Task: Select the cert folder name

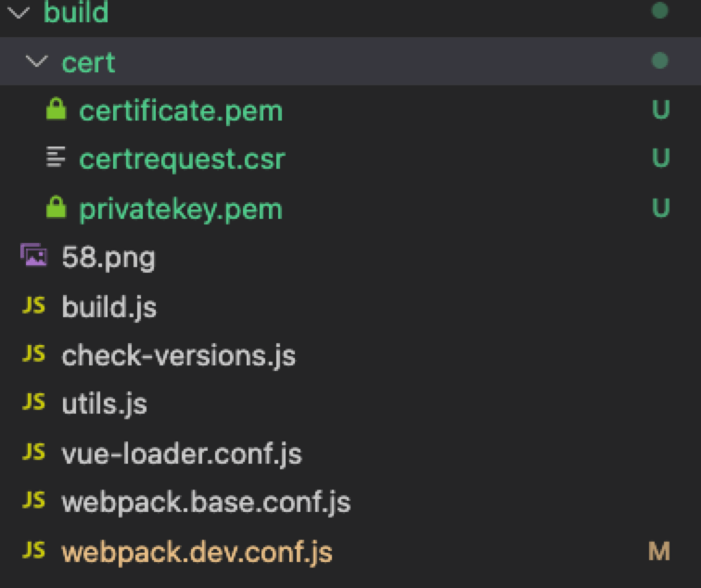Action: tap(88, 63)
